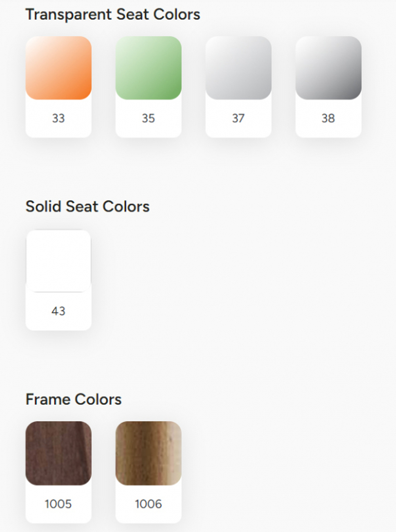This screenshot has height=532, width=396.
Task: Click the 1006 frame color label
Action: pyautogui.click(x=148, y=504)
